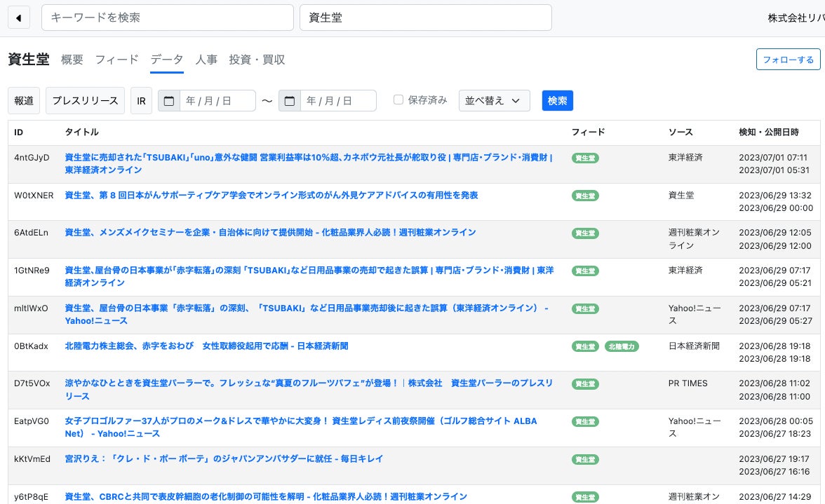Click 資生堂 tag in 4ntGJyD row
The height and width of the screenshot is (504, 825).
(x=585, y=158)
